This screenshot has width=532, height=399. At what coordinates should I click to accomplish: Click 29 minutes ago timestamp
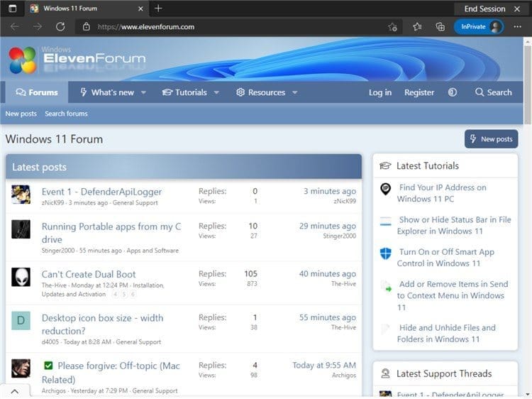(328, 226)
